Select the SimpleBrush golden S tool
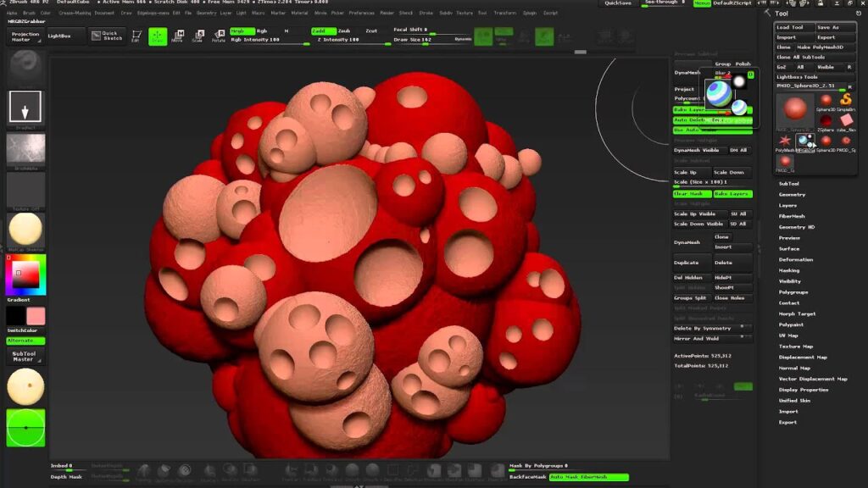The width and height of the screenshot is (868, 488). pos(846,100)
